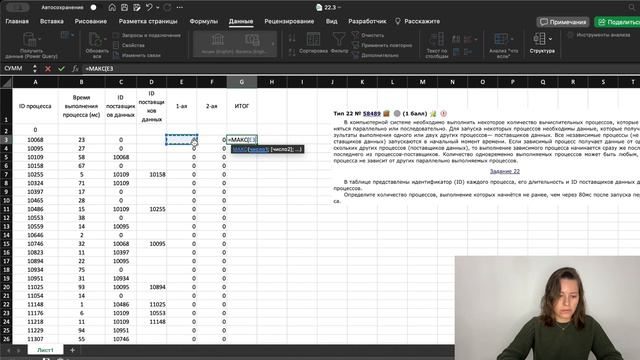Click the Задание 22 link
This screenshot has height=360, width=640.
coord(504,171)
